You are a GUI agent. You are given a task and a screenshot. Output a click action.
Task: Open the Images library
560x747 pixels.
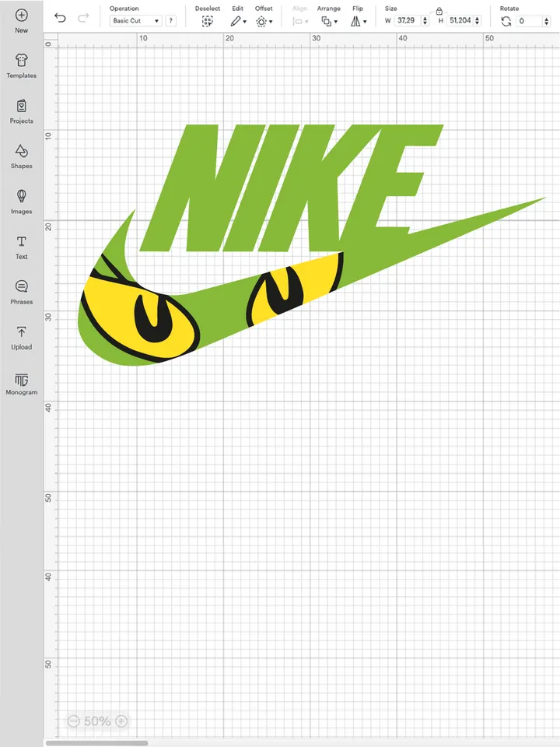tap(22, 202)
